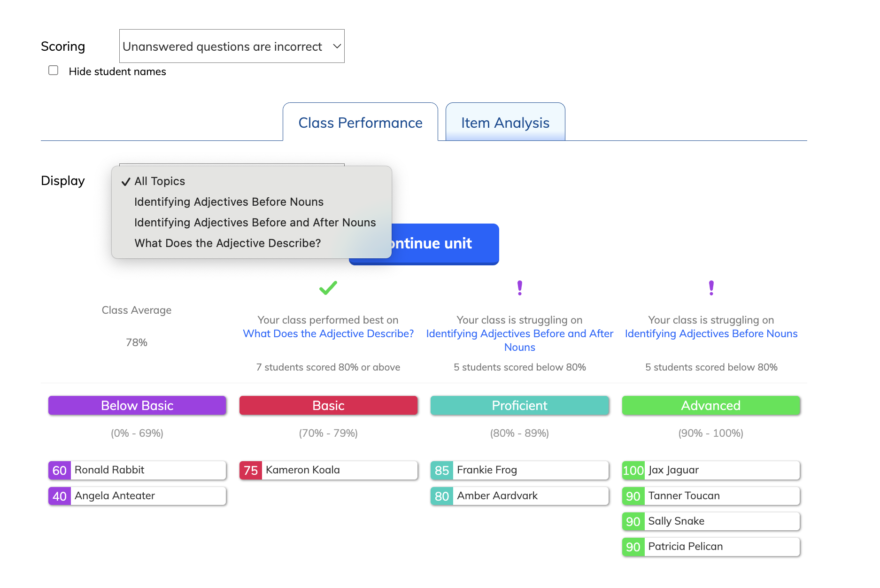Image resolution: width=880 pixels, height=588 pixels.
Task: Open the Scoring dropdown
Action: pos(232,46)
